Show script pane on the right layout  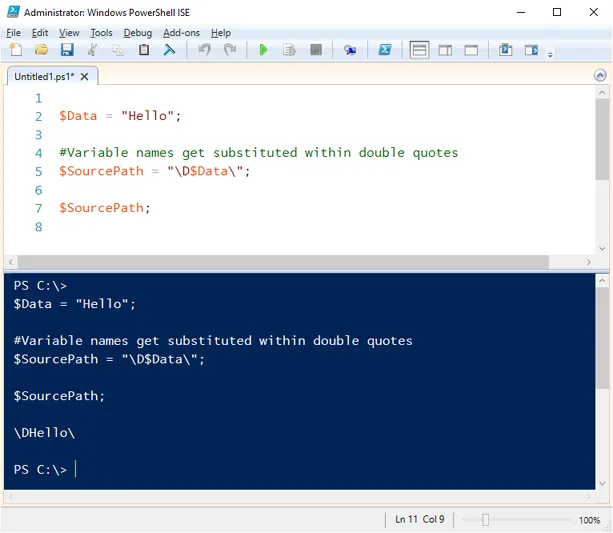point(445,50)
